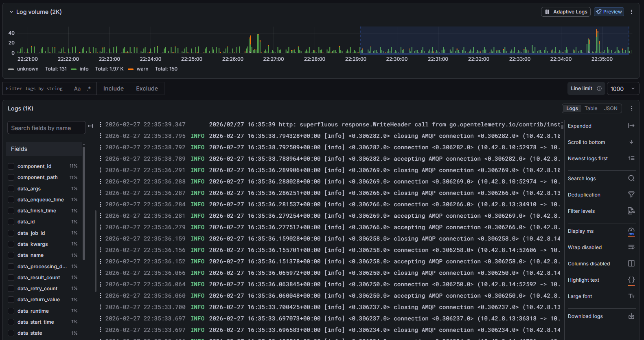The width and height of the screenshot is (644, 340).
Task: Switch to JSON view tab
Action: click(x=611, y=108)
